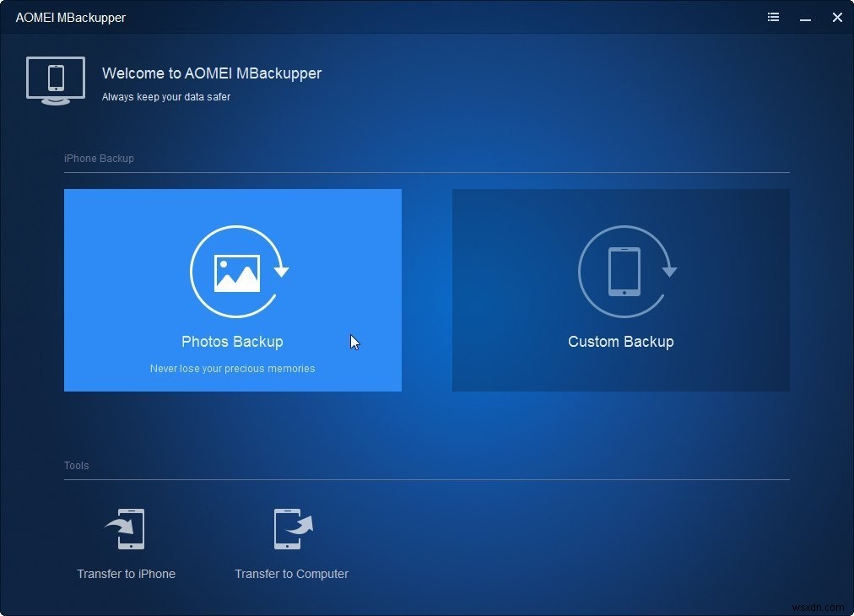Image resolution: width=854 pixels, height=616 pixels.
Task: Click the monitor-and-phone welcome icon
Action: pos(56,80)
